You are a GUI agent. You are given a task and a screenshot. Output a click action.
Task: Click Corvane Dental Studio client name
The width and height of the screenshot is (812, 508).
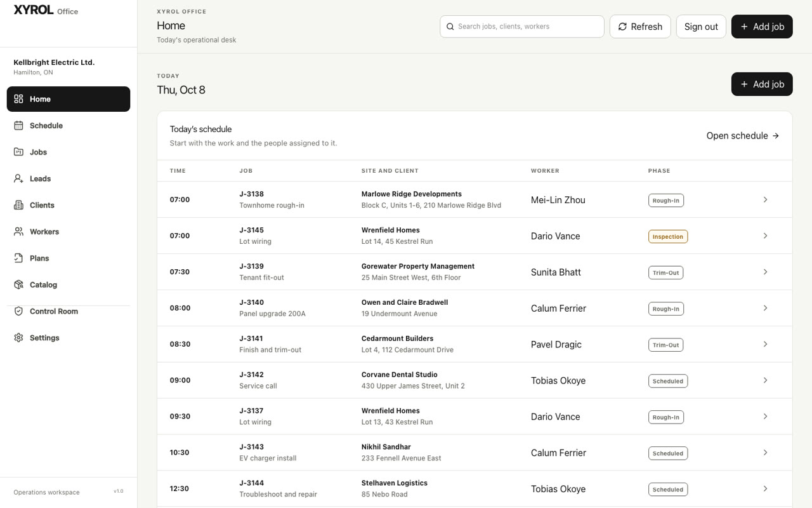click(399, 375)
